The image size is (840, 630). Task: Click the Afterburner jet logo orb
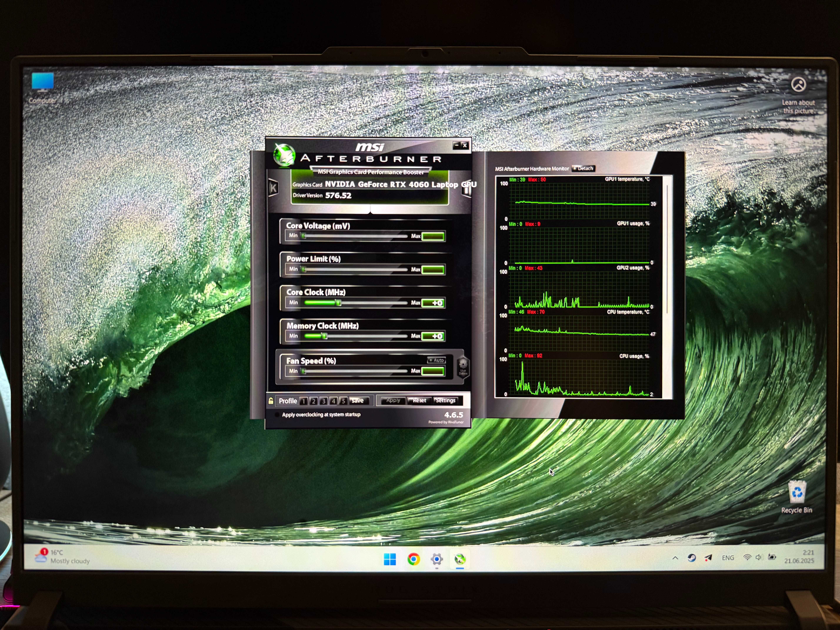[x=284, y=155]
